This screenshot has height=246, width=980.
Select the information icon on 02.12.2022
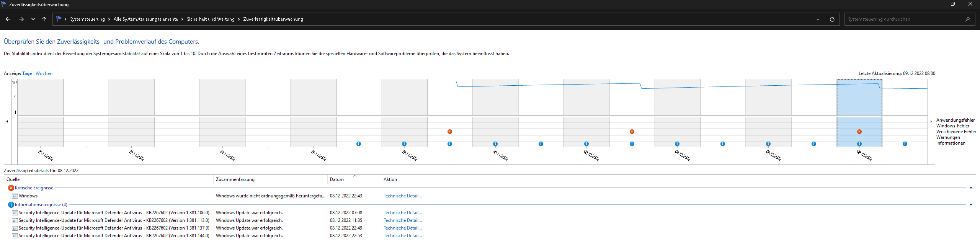[586, 144]
